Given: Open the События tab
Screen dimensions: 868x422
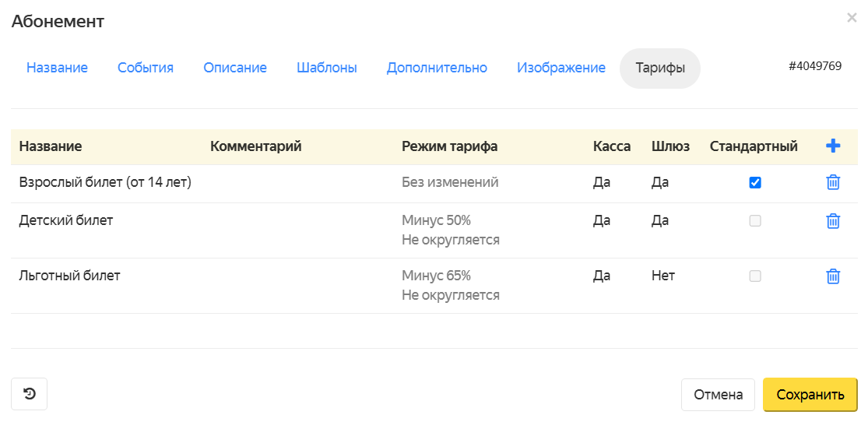Looking at the screenshot, I should point(146,69).
